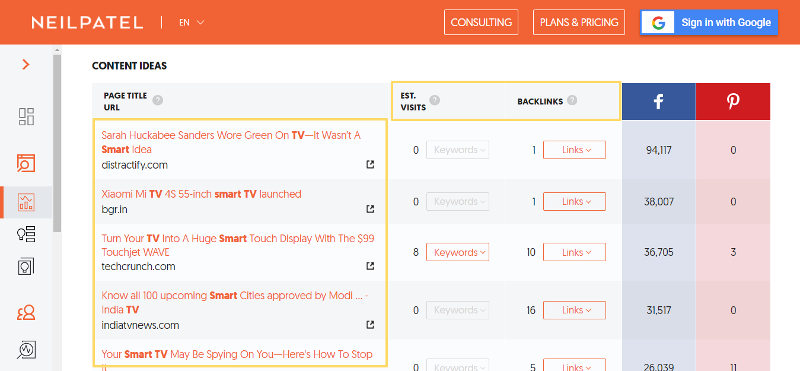The image size is (800, 371).
Task: Click the help icon next to Est. Visits
Action: point(434,100)
